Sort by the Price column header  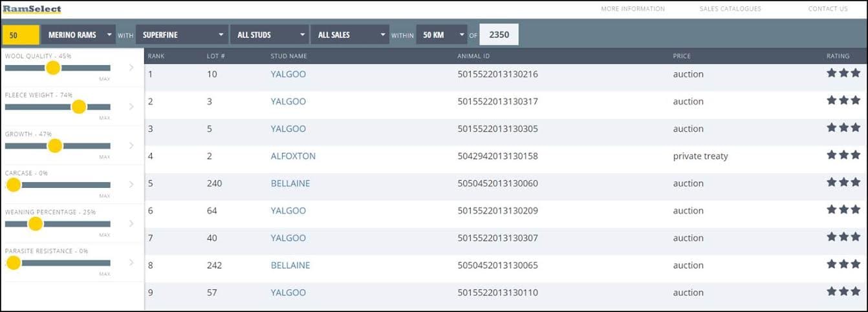682,56
